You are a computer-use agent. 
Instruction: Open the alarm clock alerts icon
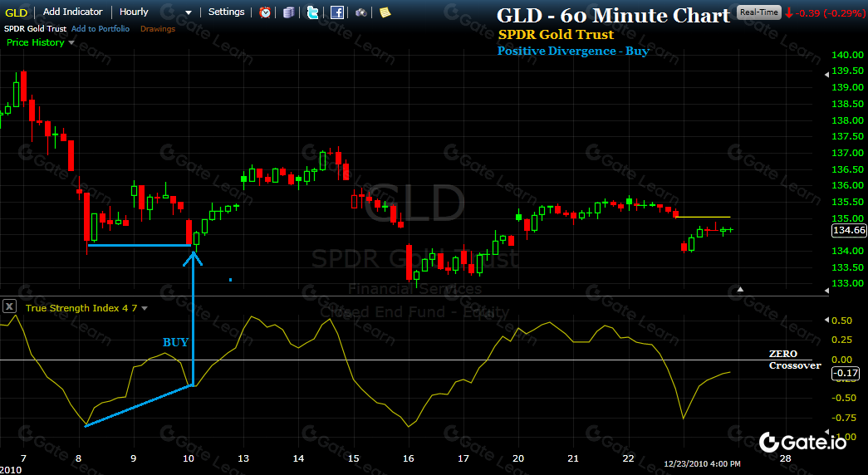point(265,12)
